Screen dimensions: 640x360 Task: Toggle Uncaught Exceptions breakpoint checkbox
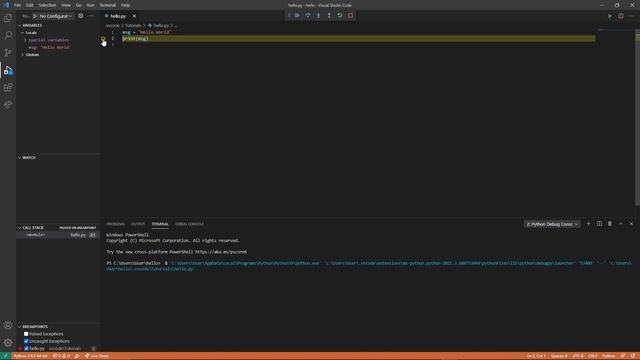pyautogui.click(x=26, y=341)
